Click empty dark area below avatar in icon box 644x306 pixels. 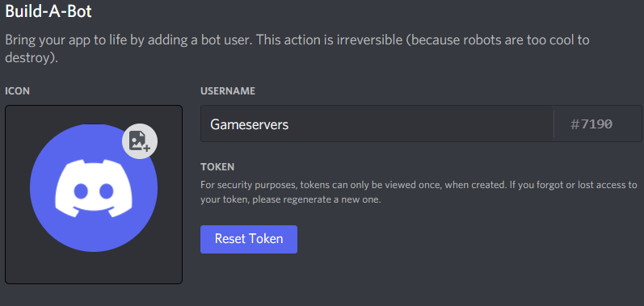pyautogui.click(x=94, y=267)
